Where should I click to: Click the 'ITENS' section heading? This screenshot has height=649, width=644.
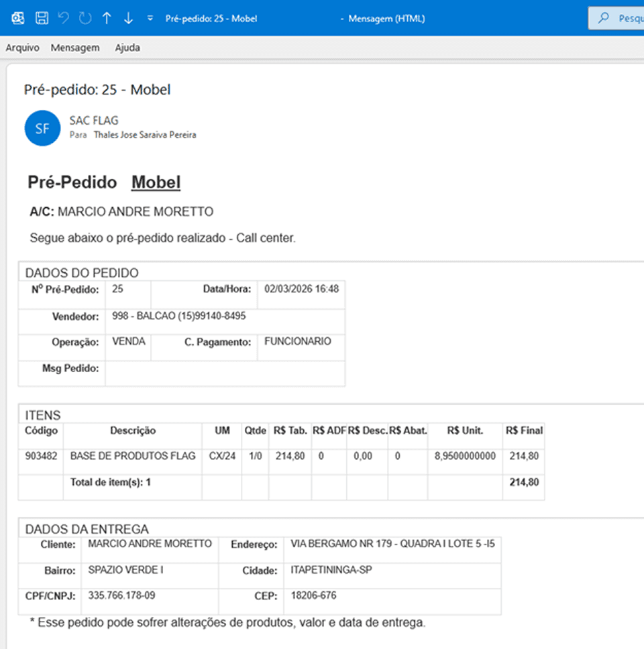43,415
